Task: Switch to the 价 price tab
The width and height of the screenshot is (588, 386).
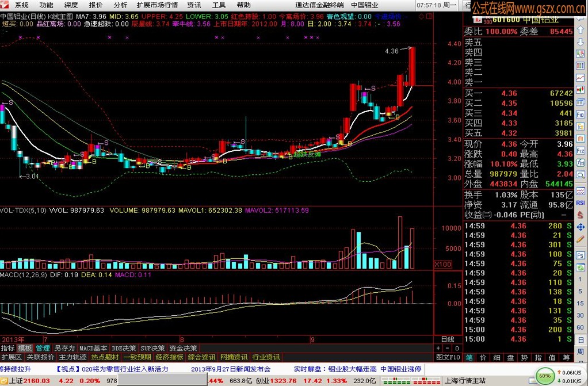Action: point(483,357)
